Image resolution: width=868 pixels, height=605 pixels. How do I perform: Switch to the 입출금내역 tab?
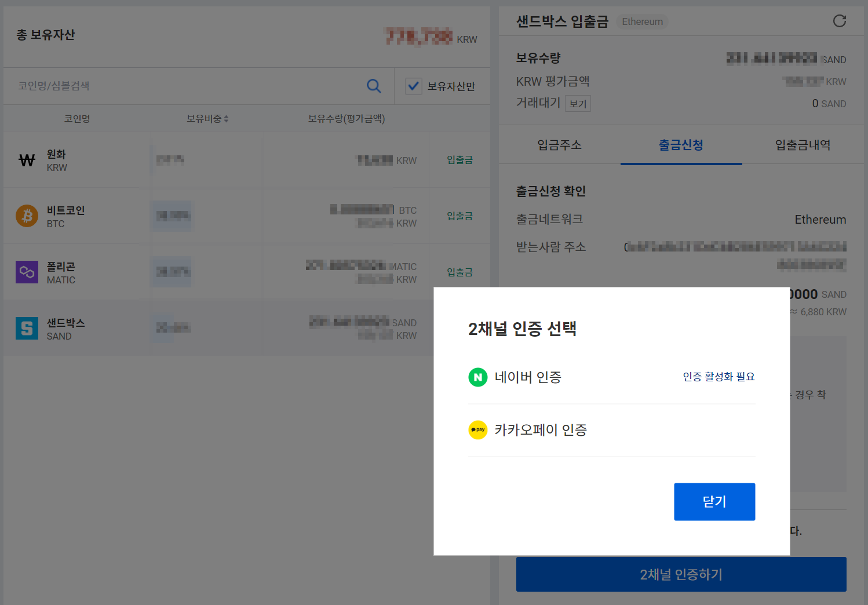pyautogui.click(x=803, y=145)
